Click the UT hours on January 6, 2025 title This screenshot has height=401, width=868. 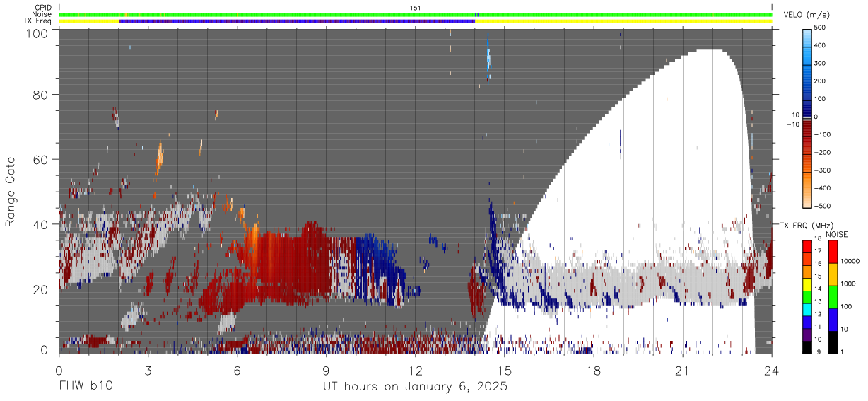(416, 388)
